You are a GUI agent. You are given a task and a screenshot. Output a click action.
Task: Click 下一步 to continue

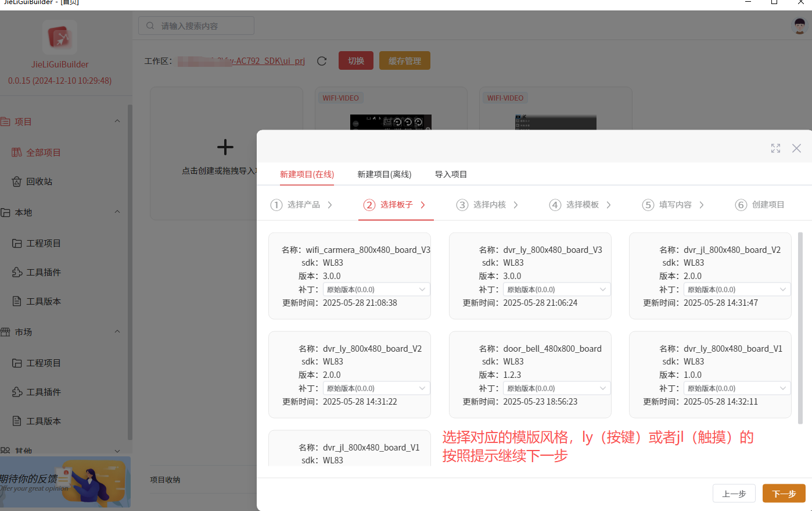[784, 494]
